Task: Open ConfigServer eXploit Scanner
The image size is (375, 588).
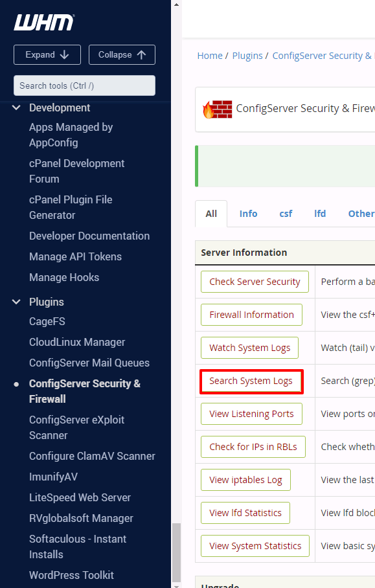Action: [x=77, y=427]
